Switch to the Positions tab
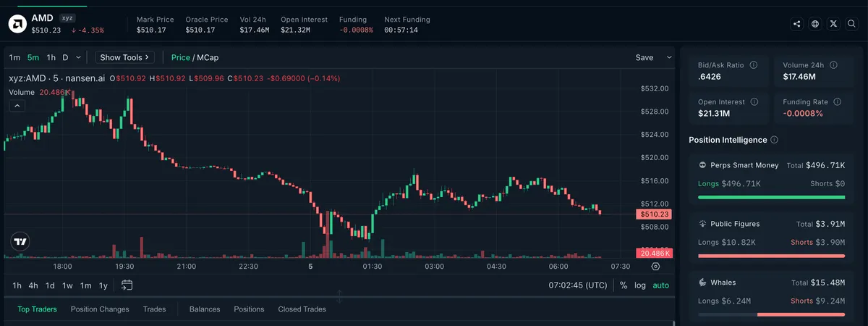 point(249,309)
